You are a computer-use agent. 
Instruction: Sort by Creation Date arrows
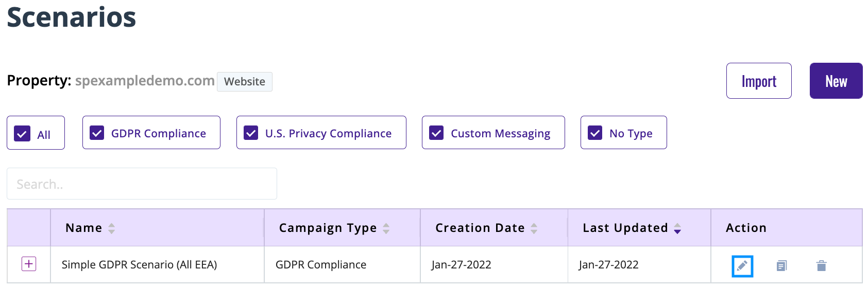(x=534, y=228)
